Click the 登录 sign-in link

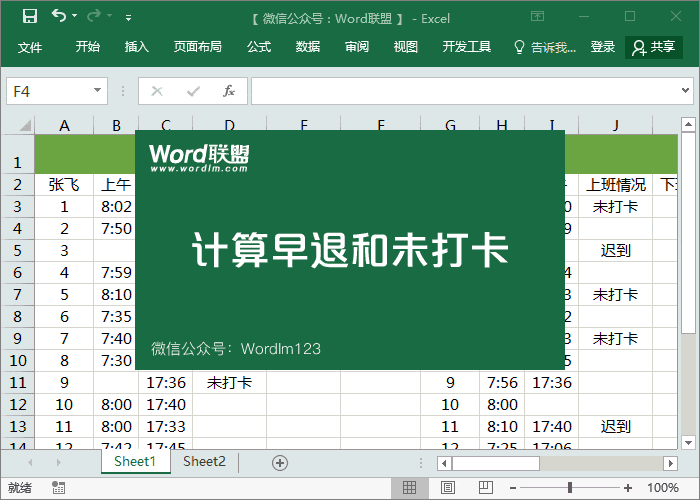603,47
